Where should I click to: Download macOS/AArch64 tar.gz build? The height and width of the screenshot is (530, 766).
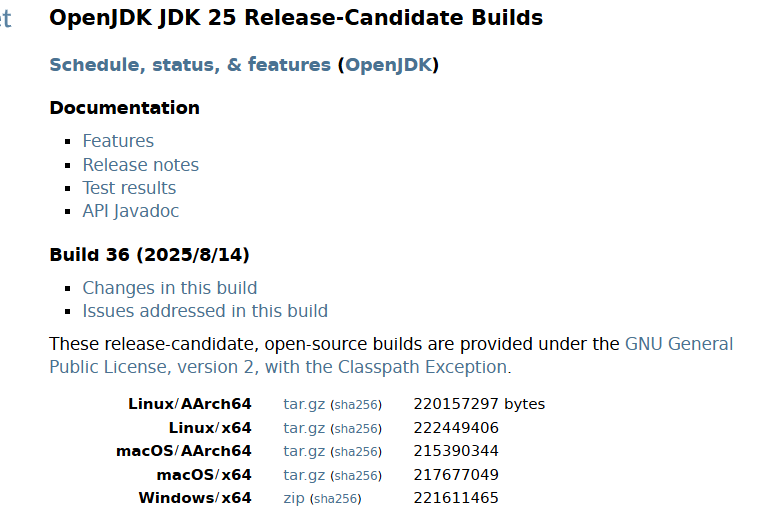(x=304, y=451)
